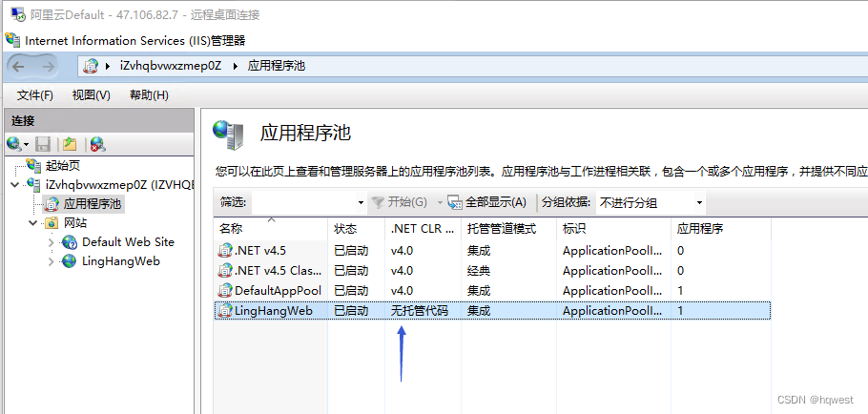This screenshot has width=868, height=414.
Task: Collapse the 网站 tree node
Action: click(x=33, y=223)
